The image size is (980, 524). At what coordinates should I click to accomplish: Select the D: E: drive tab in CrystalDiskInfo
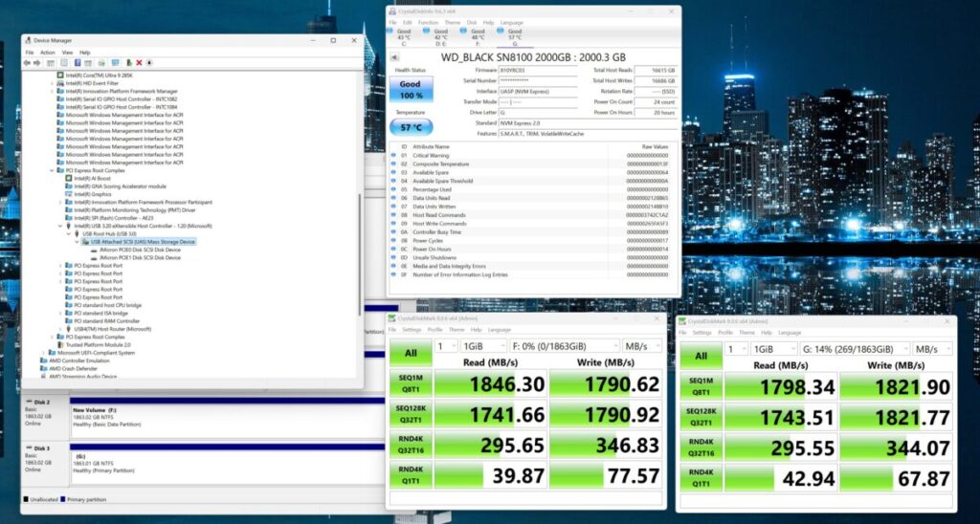tap(440, 37)
